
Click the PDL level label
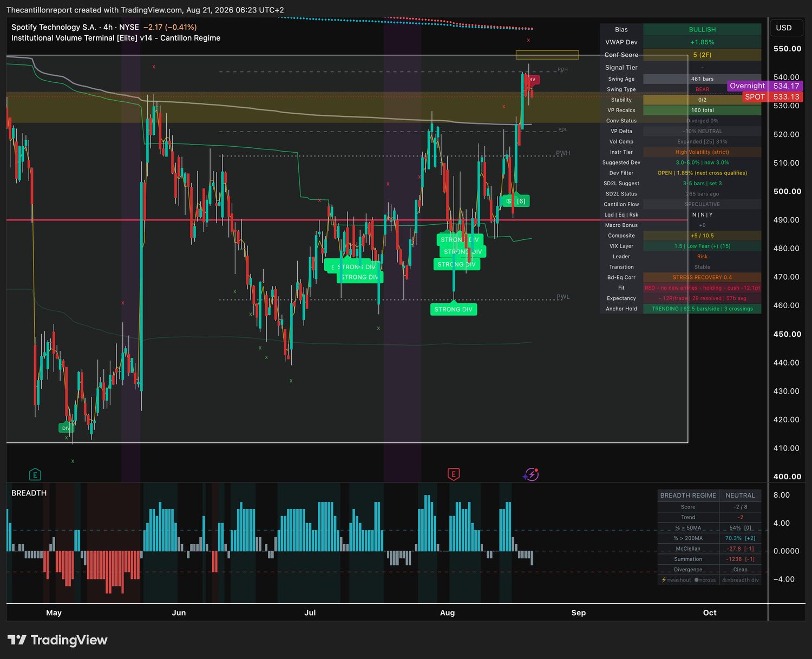point(563,130)
